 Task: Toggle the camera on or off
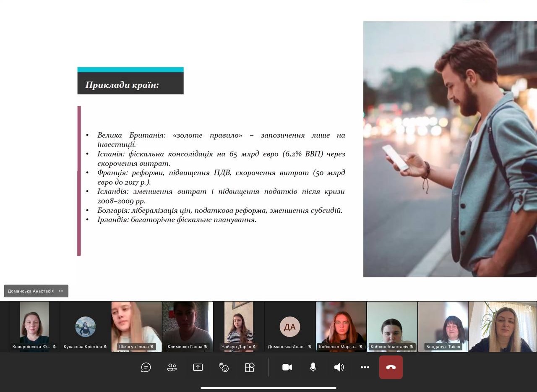coord(287,367)
